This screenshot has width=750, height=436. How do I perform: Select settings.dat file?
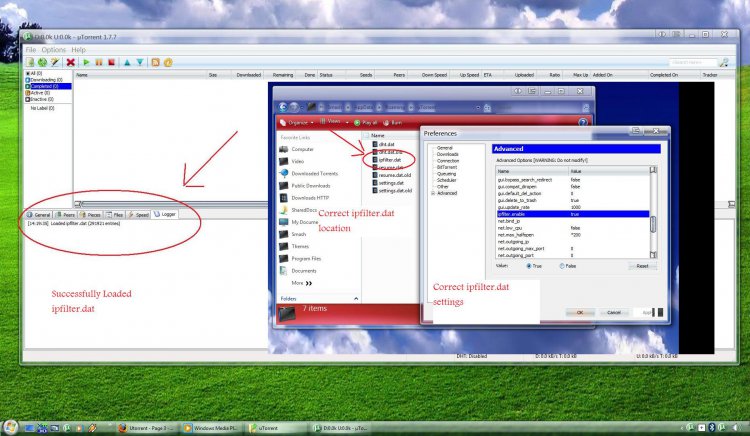click(388, 183)
